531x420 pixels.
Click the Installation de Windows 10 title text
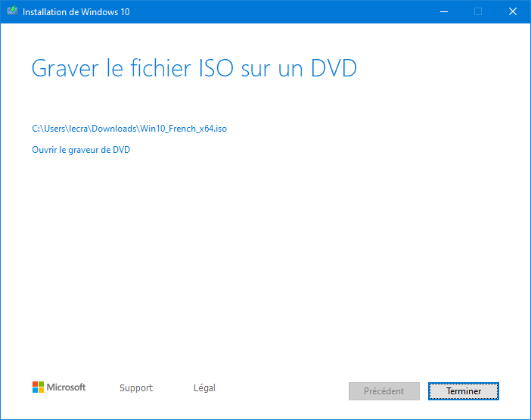click(76, 12)
